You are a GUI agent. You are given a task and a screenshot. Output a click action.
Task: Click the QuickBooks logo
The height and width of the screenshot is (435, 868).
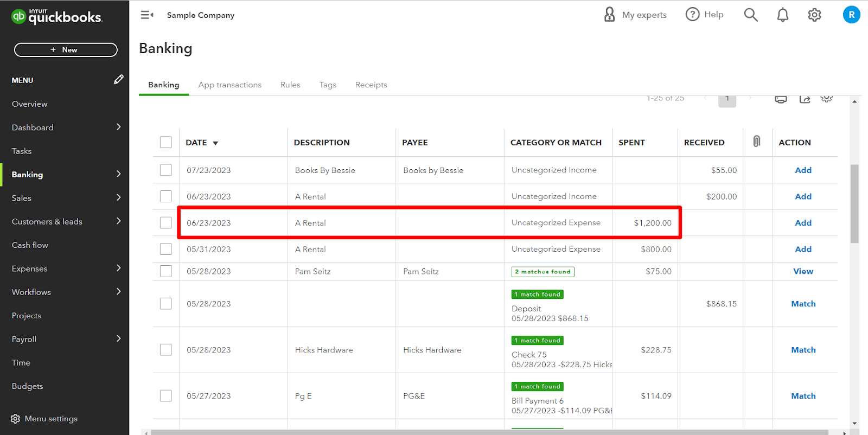pyautogui.click(x=56, y=17)
